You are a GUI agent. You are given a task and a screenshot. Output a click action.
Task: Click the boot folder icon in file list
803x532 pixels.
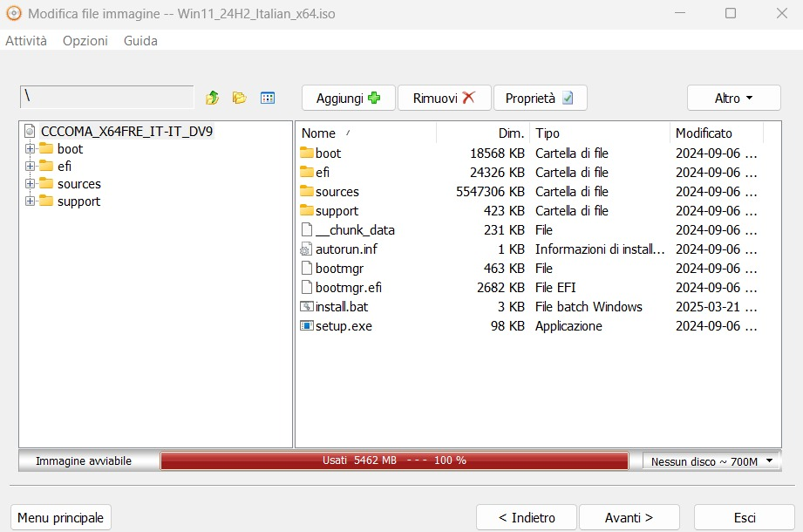tap(307, 153)
